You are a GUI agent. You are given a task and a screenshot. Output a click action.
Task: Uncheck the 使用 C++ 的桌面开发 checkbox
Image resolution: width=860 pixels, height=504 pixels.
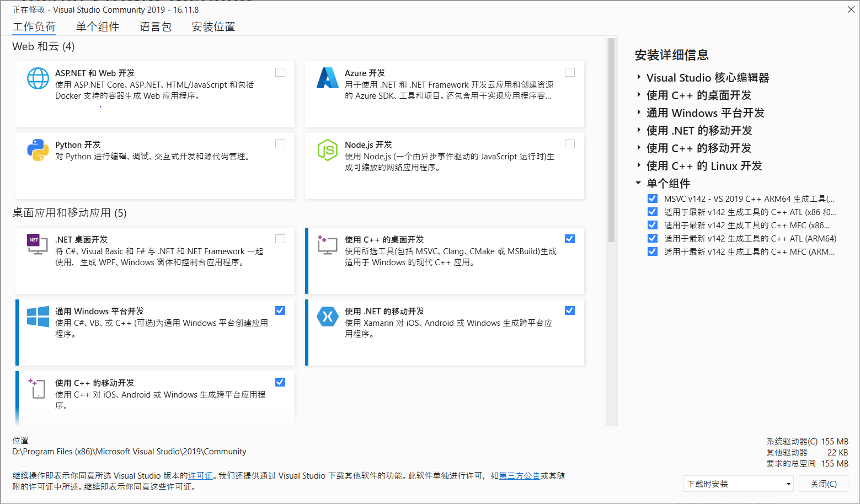[570, 239]
